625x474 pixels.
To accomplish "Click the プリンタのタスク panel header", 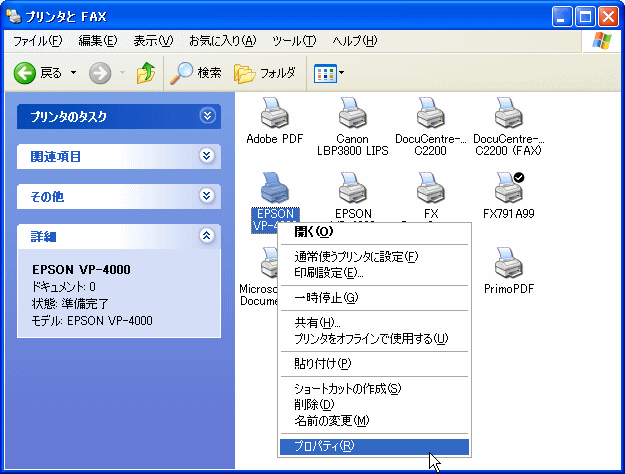I will (x=119, y=116).
